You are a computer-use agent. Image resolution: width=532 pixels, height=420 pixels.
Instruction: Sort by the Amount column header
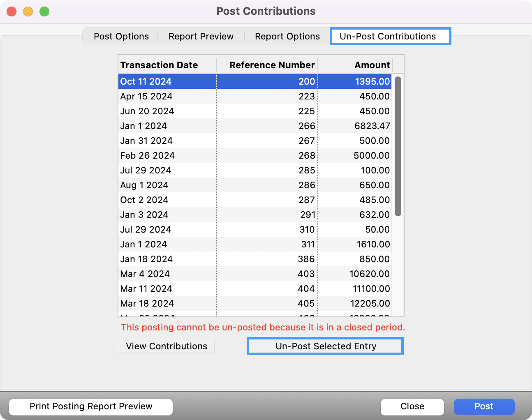pyautogui.click(x=372, y=65)
